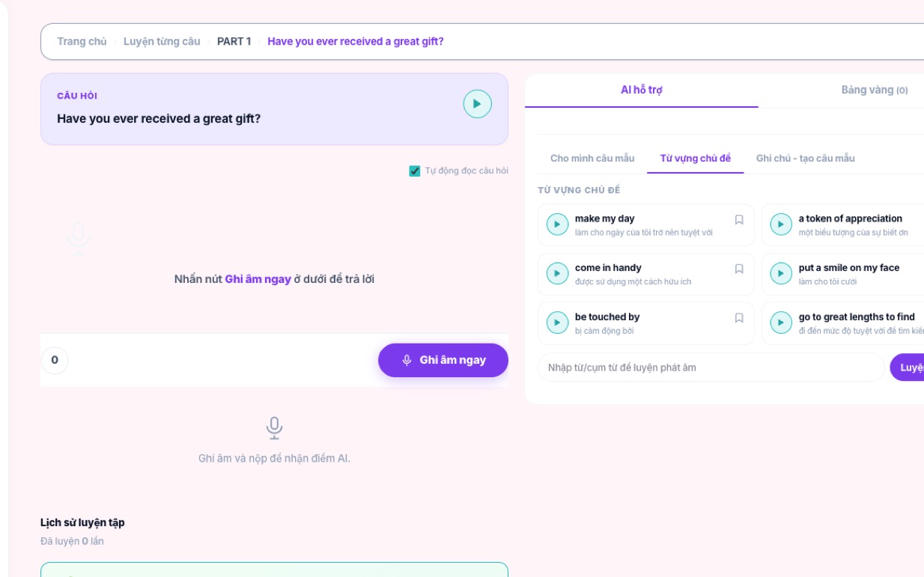This screenshot has width=924, height=577.
Task: Toggle the 'Tự động đọc câu hỏi' checkbox
Action: tap(415, 171)
